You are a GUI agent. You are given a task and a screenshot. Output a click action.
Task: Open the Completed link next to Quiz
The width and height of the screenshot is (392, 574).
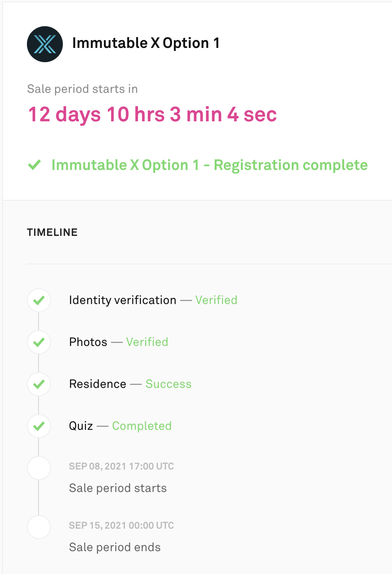click(142, 426)
